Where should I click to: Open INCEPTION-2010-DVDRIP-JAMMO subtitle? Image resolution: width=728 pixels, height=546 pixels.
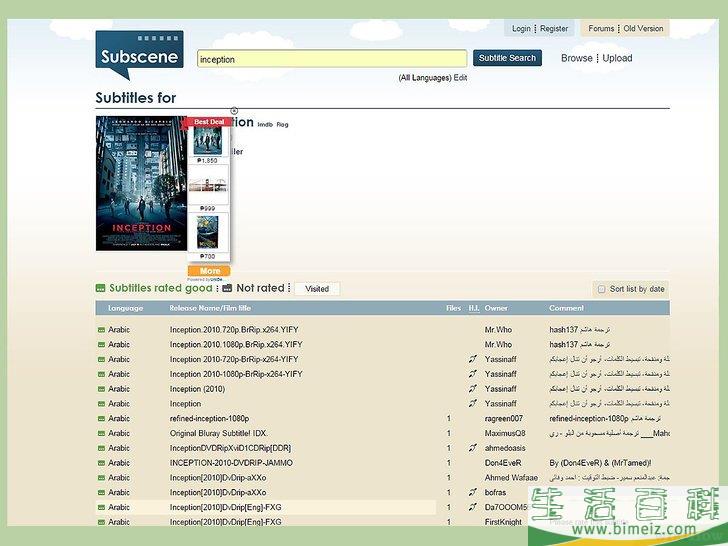231,463
